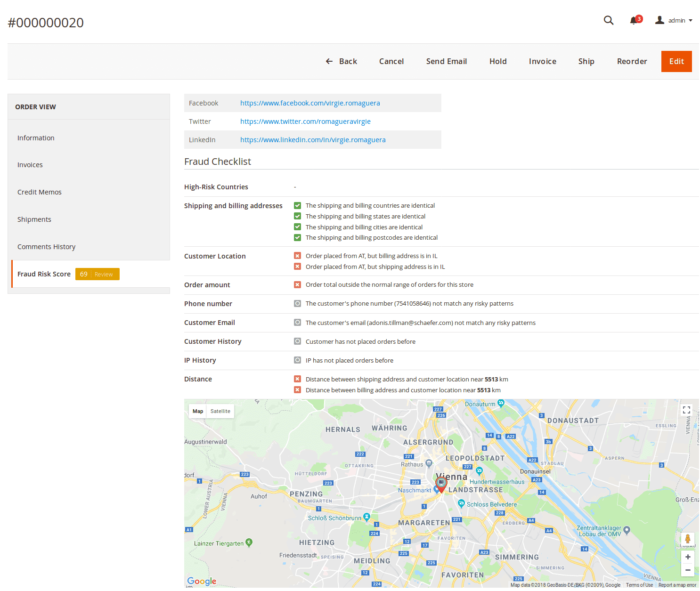Click gray indicator beside Customer has not placed orders
Viewport: 700px width, 591px height.
coord(297,341)
